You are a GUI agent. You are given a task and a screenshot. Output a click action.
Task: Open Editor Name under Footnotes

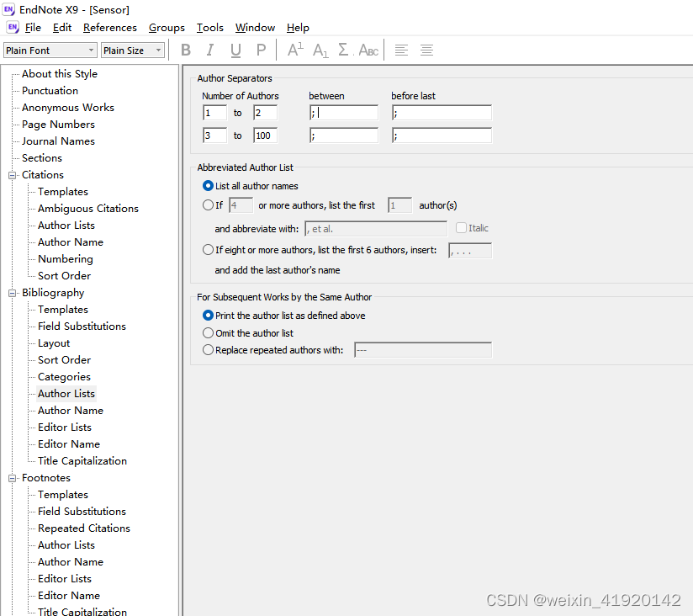[x=69, y=595]
